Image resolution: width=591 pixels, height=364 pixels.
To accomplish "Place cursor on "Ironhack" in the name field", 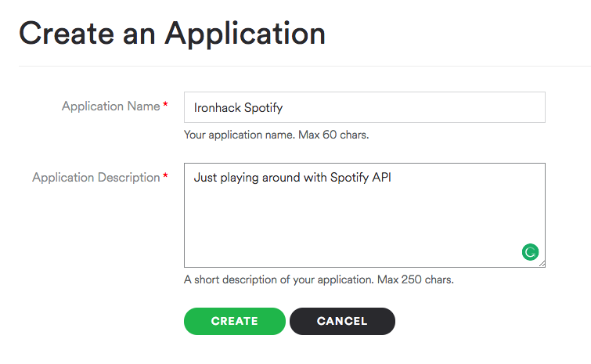I will 217,107.
